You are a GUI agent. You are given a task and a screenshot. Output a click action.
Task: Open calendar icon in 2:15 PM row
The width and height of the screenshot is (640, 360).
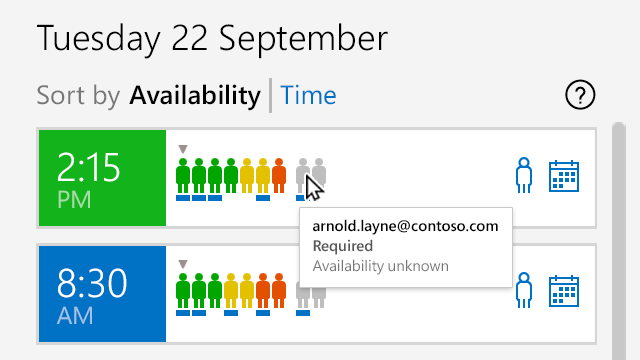[564, 176]
